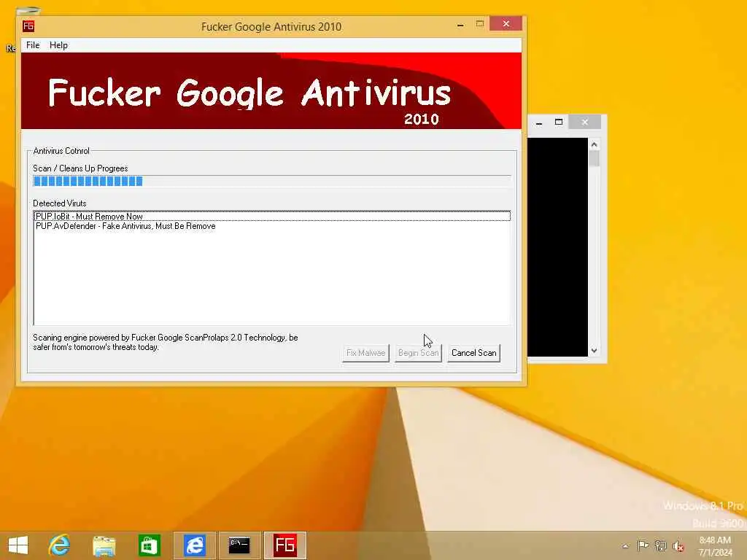The image size is (747, 560).
Task: Click the FG antivirus taskbar icon
Action: (x=285, y=545)
